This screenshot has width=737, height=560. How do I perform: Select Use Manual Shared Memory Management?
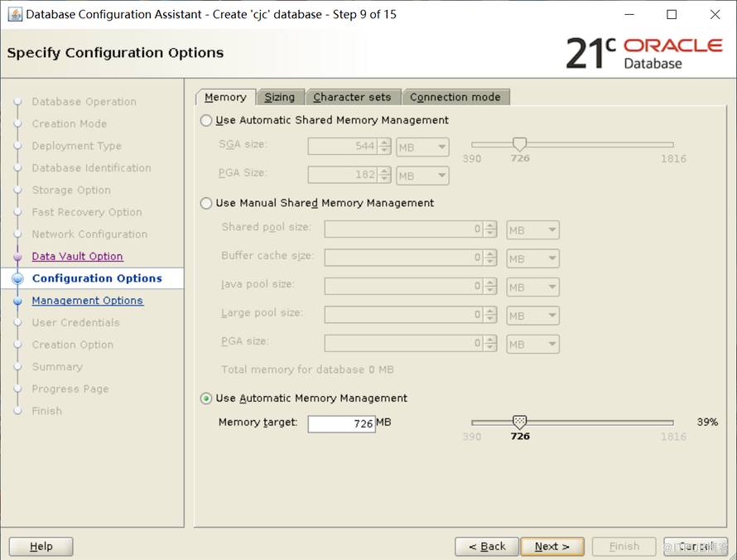pos(206,203)
